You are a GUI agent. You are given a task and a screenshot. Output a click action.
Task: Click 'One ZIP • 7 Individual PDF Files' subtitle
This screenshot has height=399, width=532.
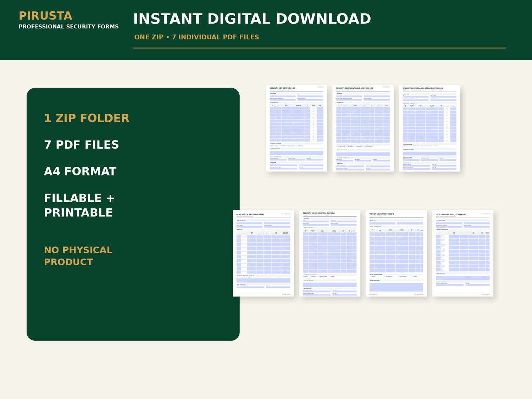[196, 37]
